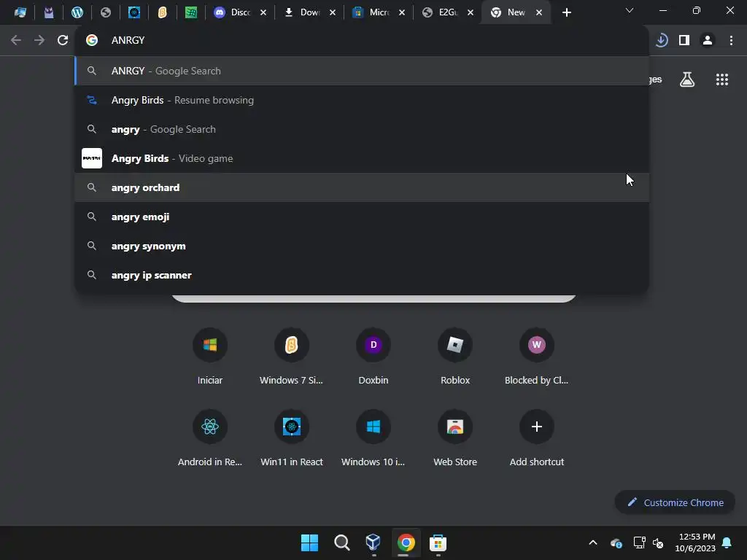Close the Discord tab
Viewport: 747px width, 560px height.
(263, 13)
